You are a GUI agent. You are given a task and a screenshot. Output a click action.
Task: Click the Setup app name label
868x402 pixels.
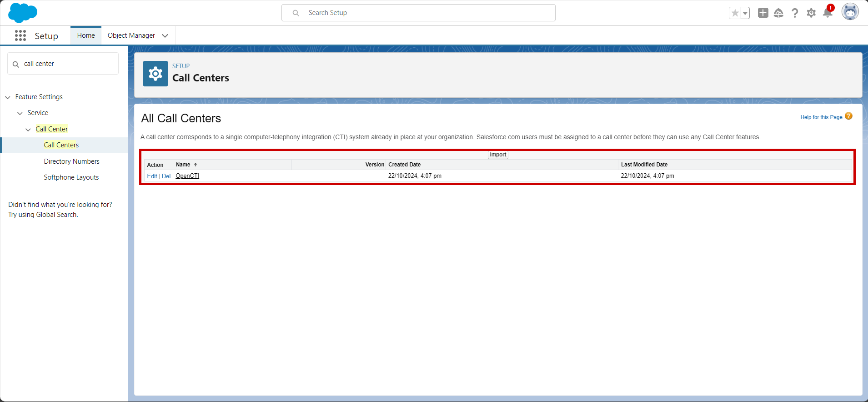pyautogui.click(x=46, y=36)
